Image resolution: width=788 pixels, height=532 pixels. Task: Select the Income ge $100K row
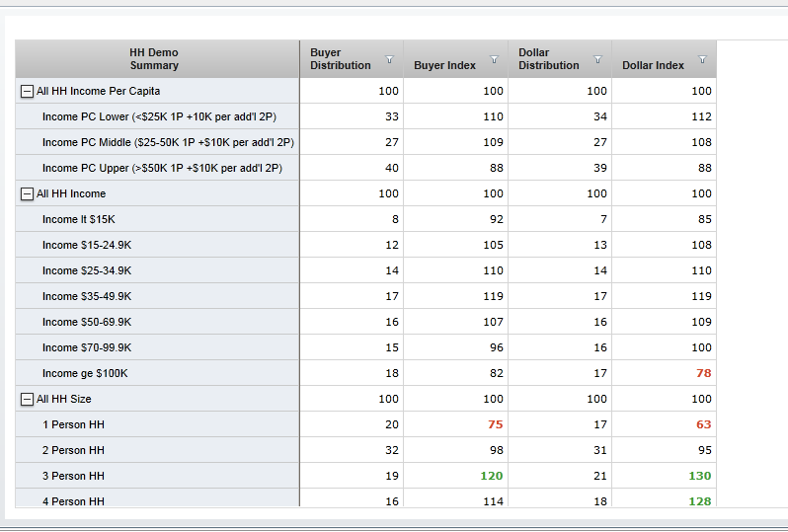(85, 373)
